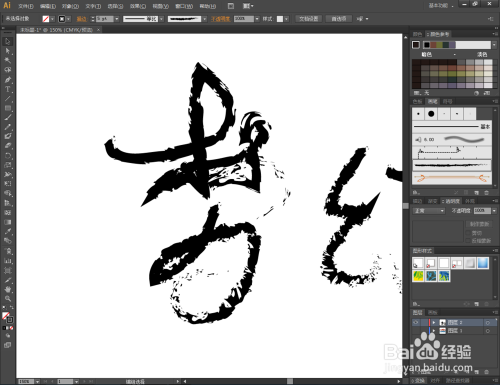
Task: Select the Type tool
Action: [x=8, y=89]
